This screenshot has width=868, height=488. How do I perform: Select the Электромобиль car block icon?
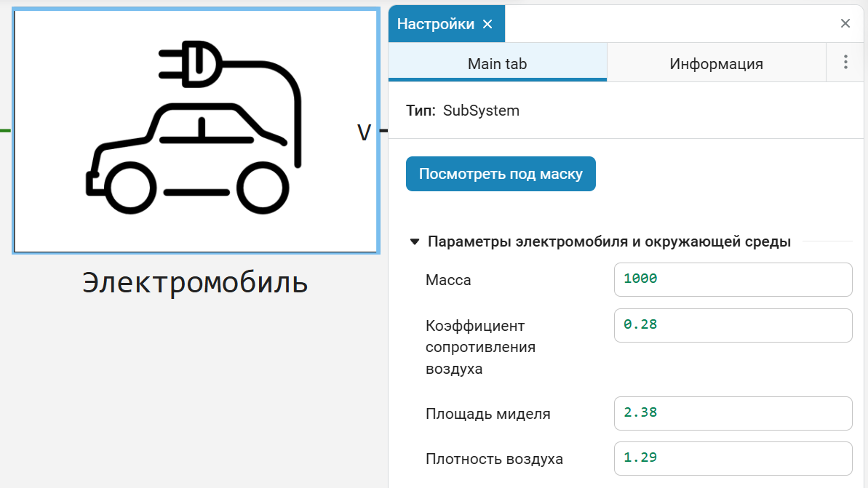[x=195, y=131]
